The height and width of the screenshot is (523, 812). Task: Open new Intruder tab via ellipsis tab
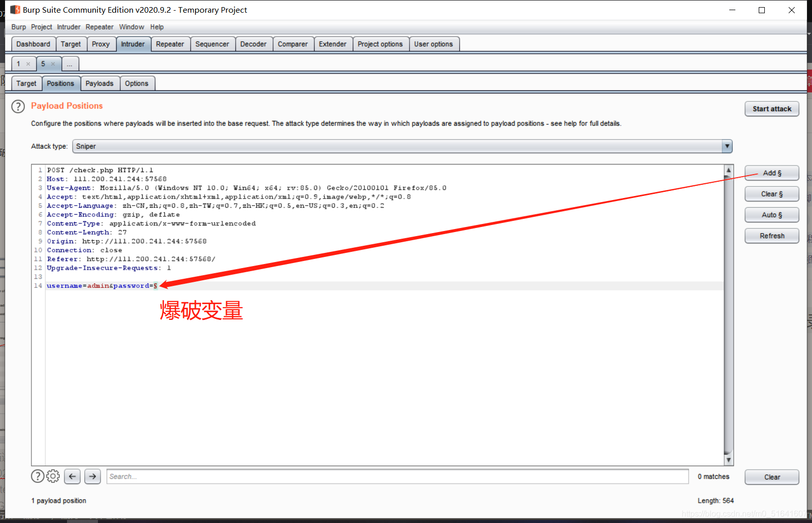pyautogui.click(x=70, y=64)
